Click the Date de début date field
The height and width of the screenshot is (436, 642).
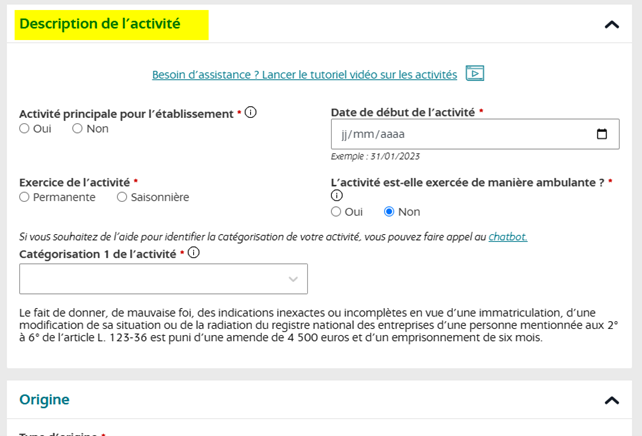coord(460,134)
